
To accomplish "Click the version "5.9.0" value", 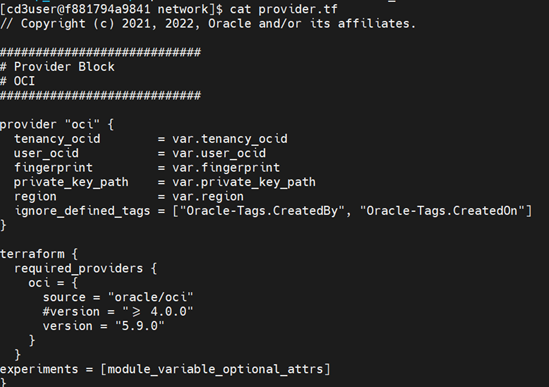I will pos(140,326).
